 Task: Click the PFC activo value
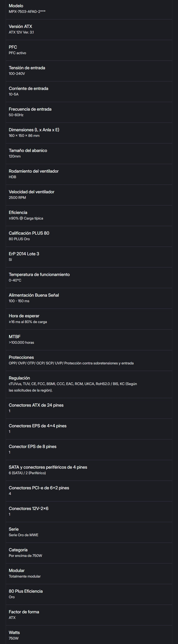[17, 53]
